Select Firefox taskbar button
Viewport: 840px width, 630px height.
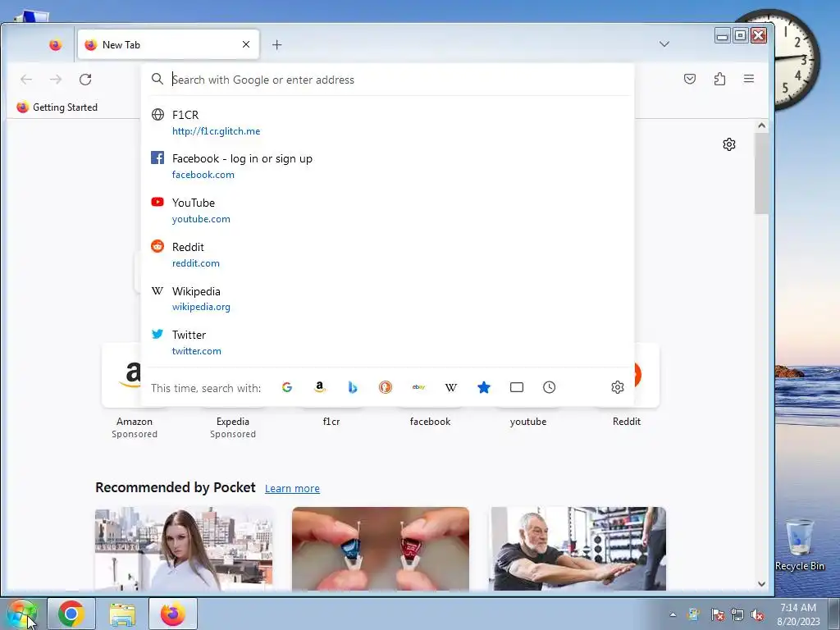[172, 614]
